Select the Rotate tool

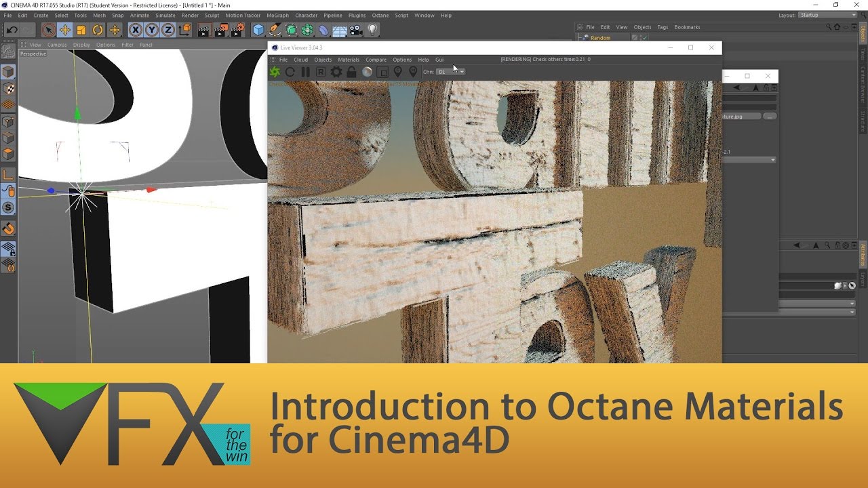click(98, 30)
